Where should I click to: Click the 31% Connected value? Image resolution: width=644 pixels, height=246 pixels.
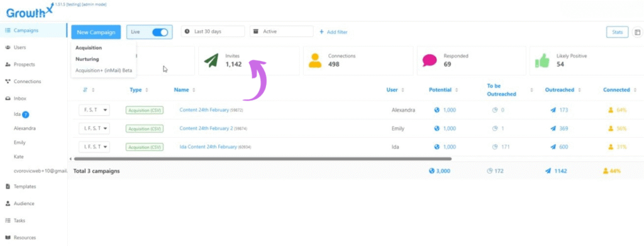click(x=621, y=147)
